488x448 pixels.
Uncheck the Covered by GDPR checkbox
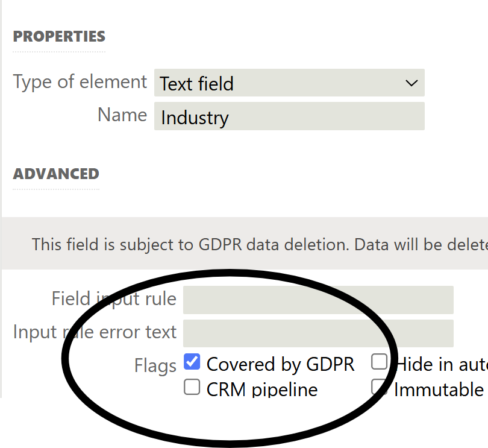click(x=192, y=362)
